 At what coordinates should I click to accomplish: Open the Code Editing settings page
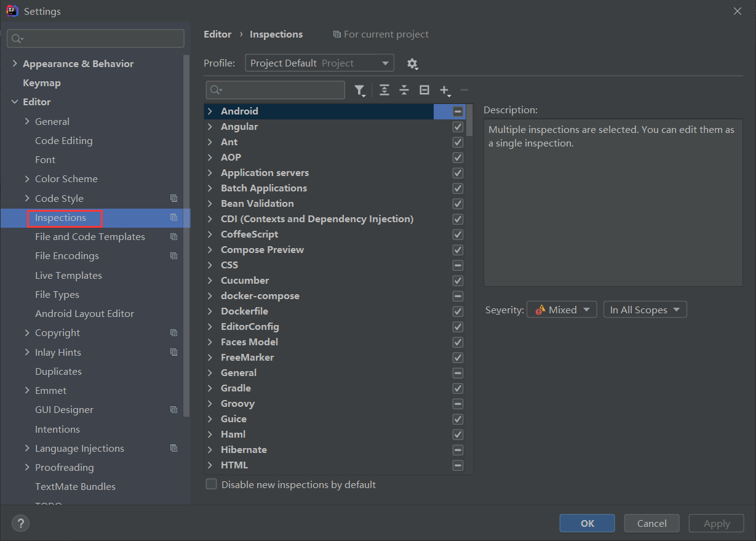[x=64, y=140]
